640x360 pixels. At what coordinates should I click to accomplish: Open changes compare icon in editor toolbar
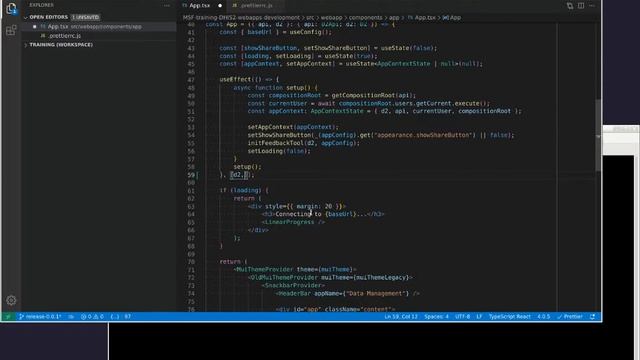[570, 6]
